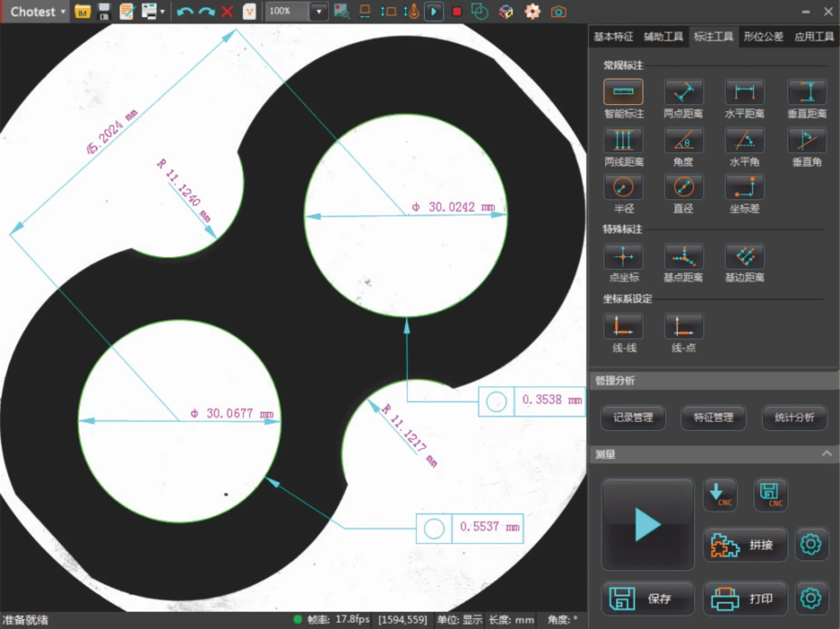Choose the 点坐标 point coordinate tool
The image size is (840, 629).
[x=623, y=257]
